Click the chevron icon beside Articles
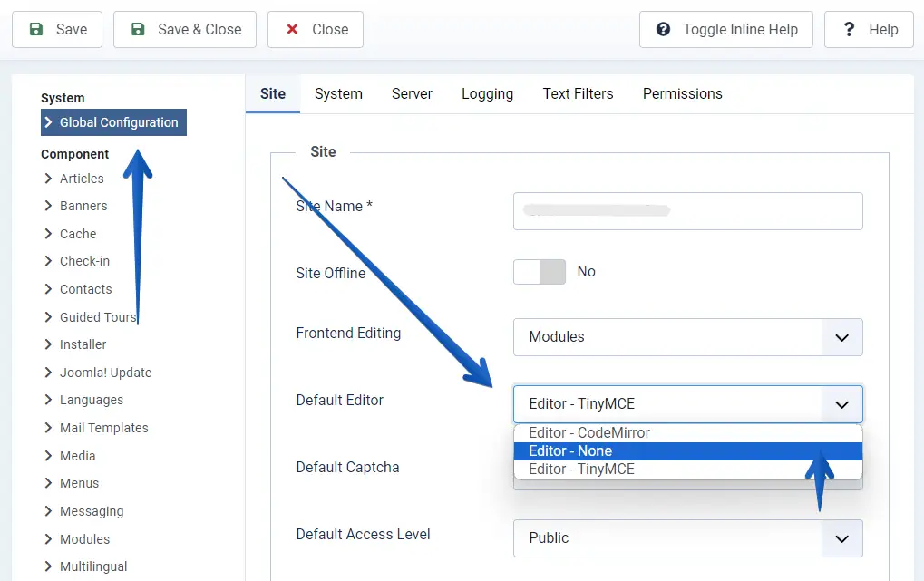This screenshot has width=924, height=581. pyautogui.click(x=48, y=179)
